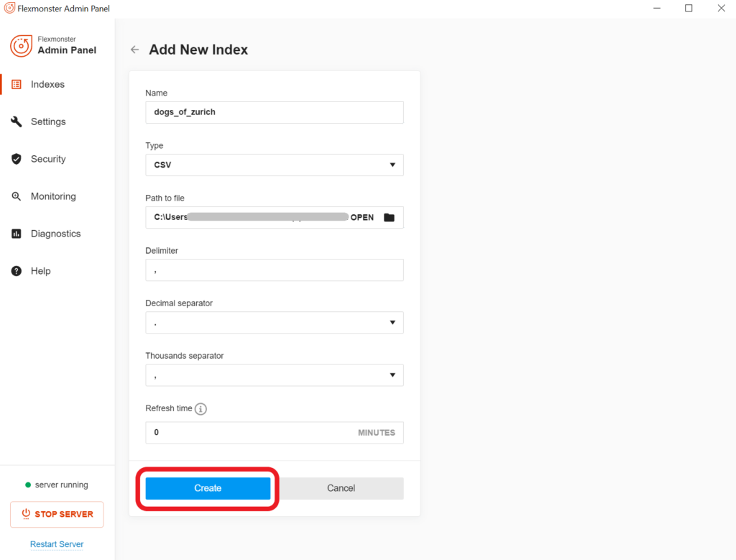
Task: Minimize the Flexmonster Admin Panel window
Action: pos(657,8)
